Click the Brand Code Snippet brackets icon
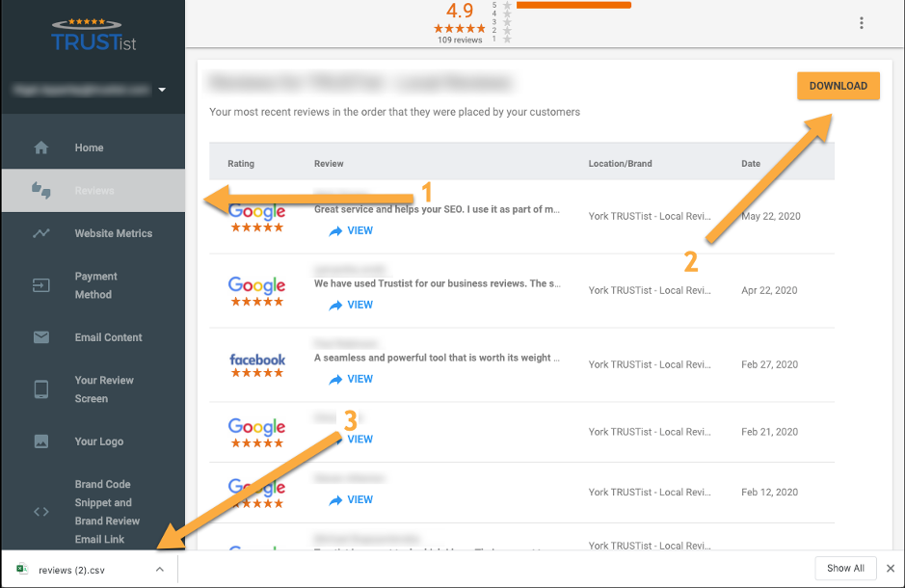Viewport: 905px width, 588px height. 41,512
